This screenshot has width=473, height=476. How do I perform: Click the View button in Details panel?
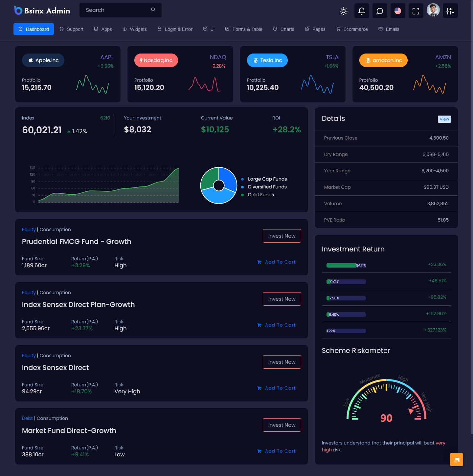(444, 119)
